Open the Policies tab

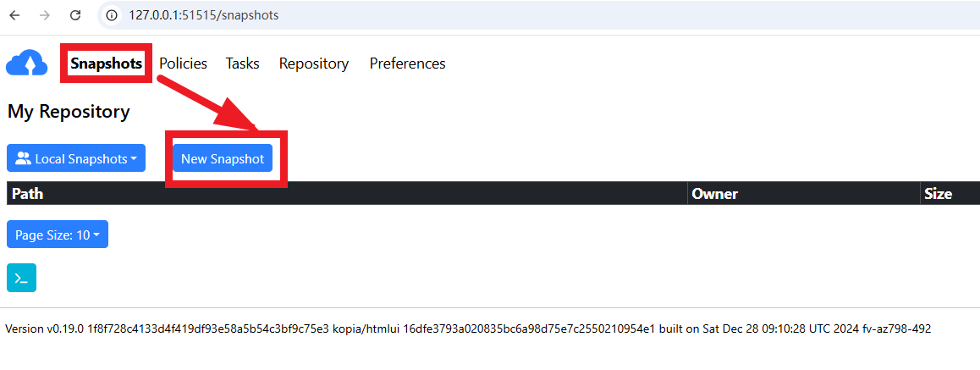coord(183,64)
